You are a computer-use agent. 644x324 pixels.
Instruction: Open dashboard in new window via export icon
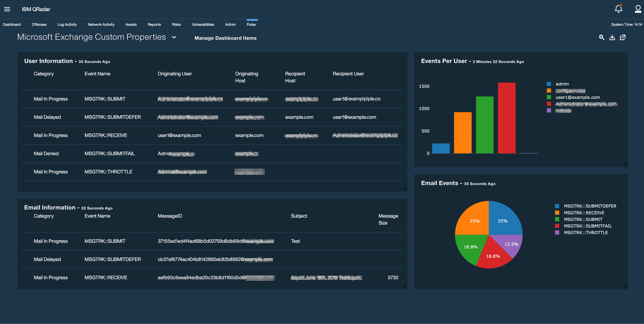[623, 37]
